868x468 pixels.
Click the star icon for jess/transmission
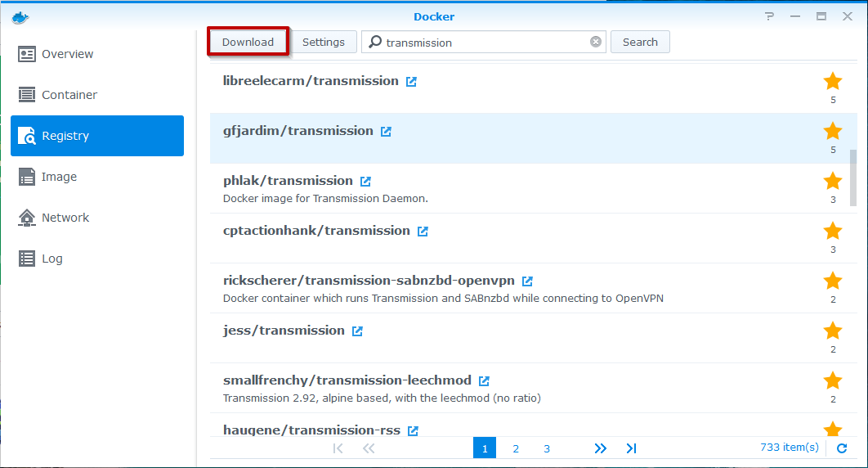pos(833,331)
